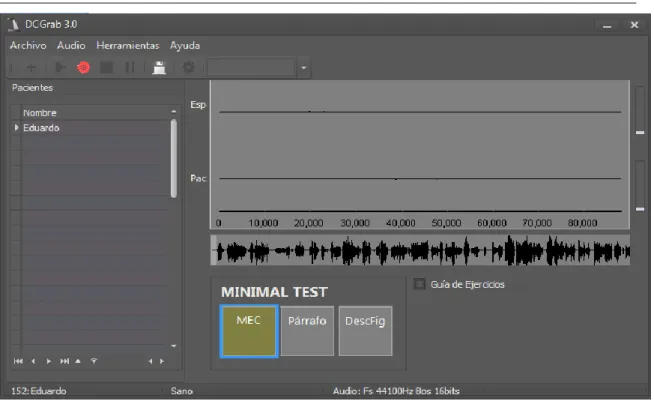Image resolution: width=654 pixels, height=404 pixels.
Task: Click the Pac channel trace in the plot
Action: pos(420,178)
